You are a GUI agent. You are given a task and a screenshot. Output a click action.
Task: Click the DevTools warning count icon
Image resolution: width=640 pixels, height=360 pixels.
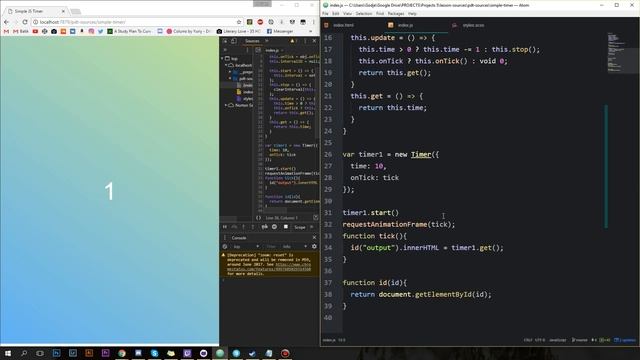point(294,41)
